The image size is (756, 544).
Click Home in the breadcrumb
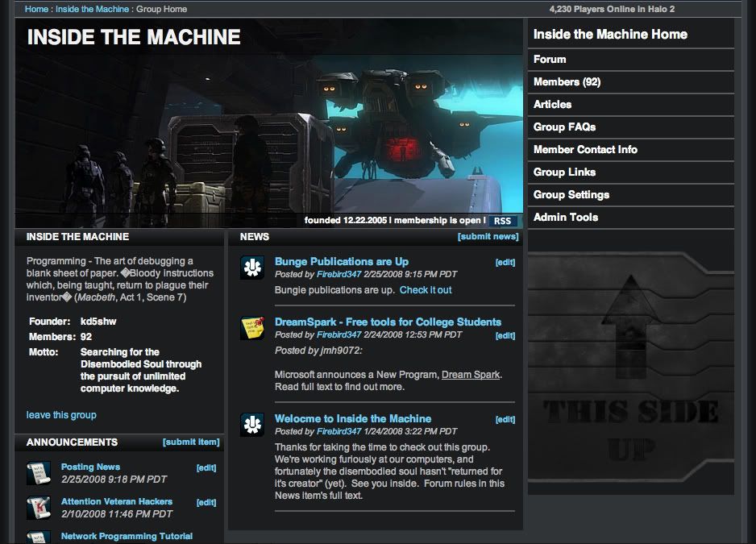(x=36, y=10)
